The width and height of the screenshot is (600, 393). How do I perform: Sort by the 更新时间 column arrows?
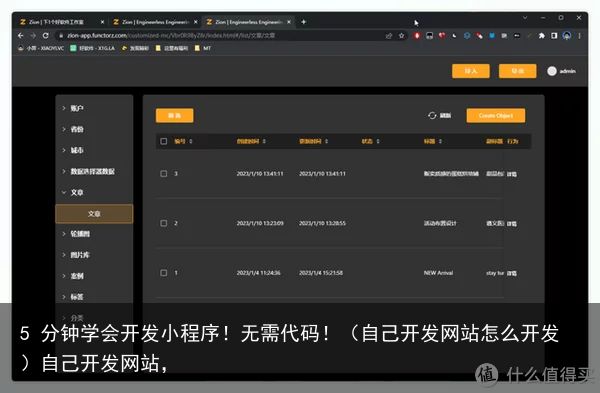tap(326, 142)
